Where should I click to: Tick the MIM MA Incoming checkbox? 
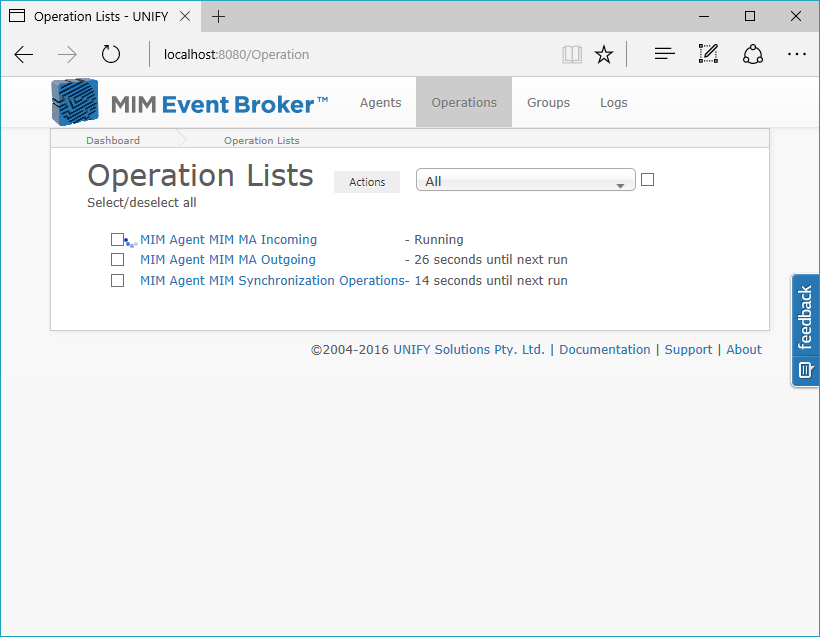point(117,240)
